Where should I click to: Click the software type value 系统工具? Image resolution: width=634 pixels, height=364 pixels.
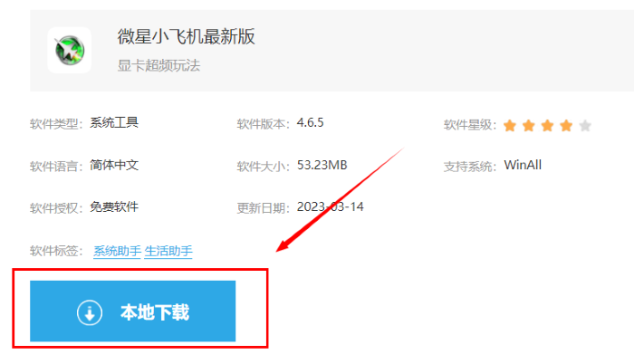click(114, 122)
